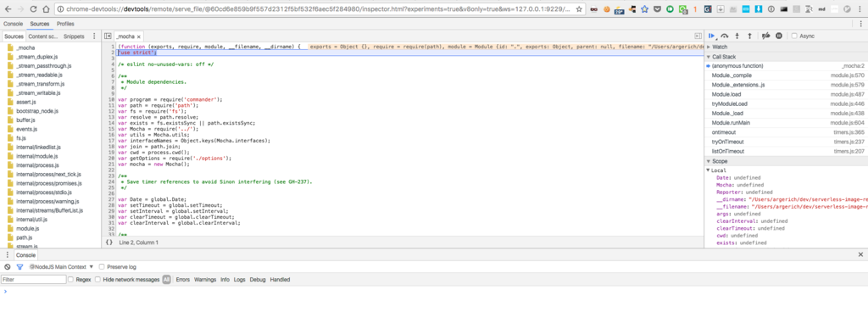
Task: Step out of current function
Action: click(749, 36)
